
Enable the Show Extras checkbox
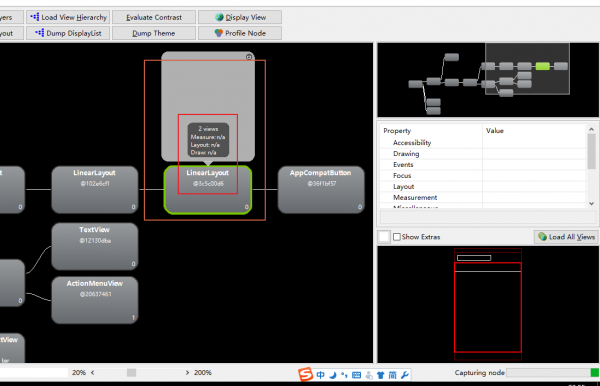[x=397, y=237]
